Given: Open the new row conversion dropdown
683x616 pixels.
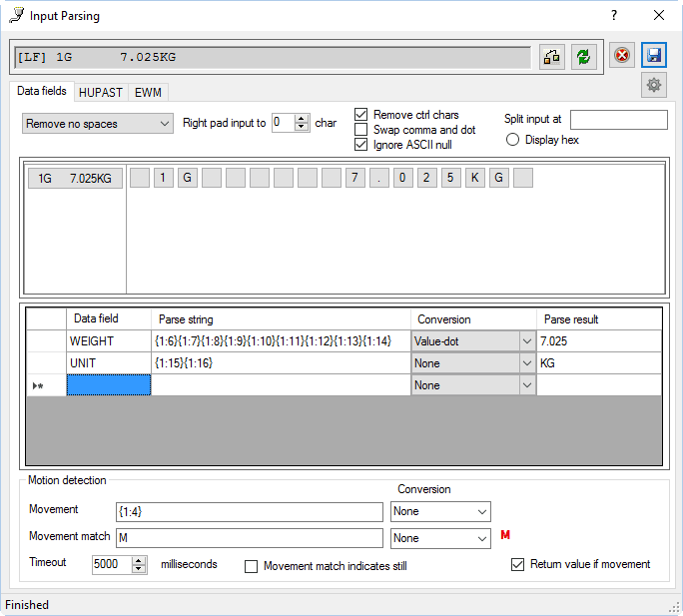Looking at the screenshot, I should point(526,385).
